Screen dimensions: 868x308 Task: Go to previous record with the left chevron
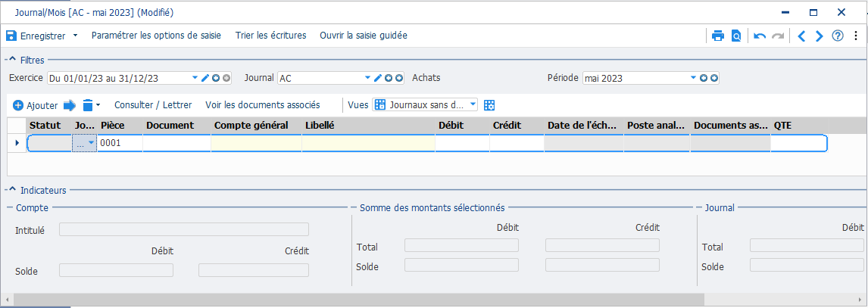801,36
